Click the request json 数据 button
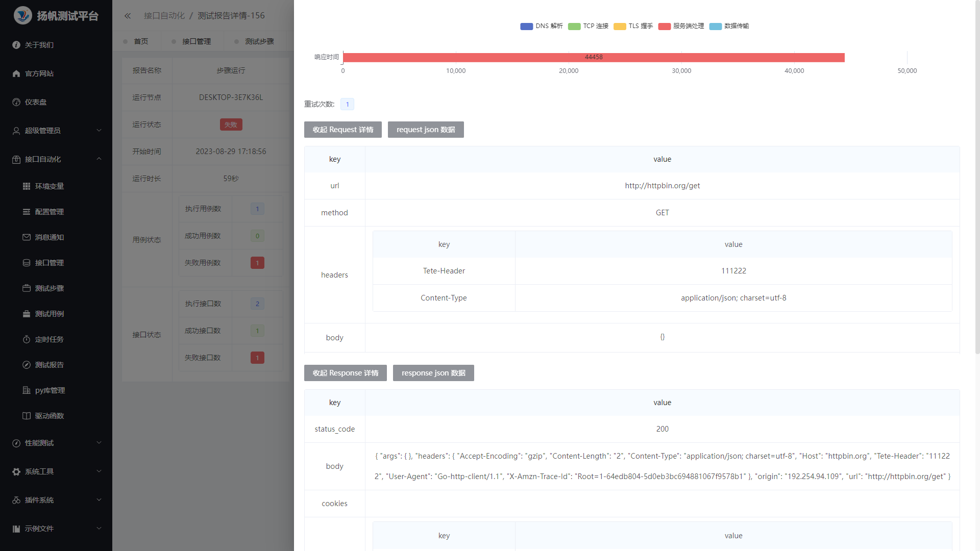 (x=426, y=130)
